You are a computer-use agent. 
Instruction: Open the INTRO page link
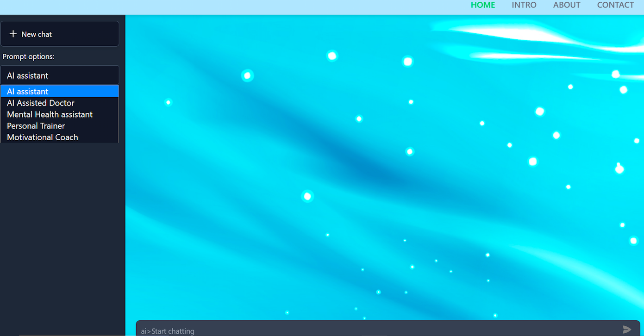tap(524, 5)
